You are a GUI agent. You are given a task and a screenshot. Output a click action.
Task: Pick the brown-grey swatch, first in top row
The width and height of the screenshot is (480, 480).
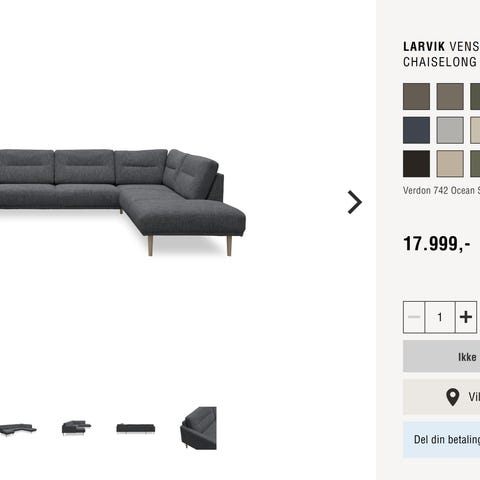point(416,96)
